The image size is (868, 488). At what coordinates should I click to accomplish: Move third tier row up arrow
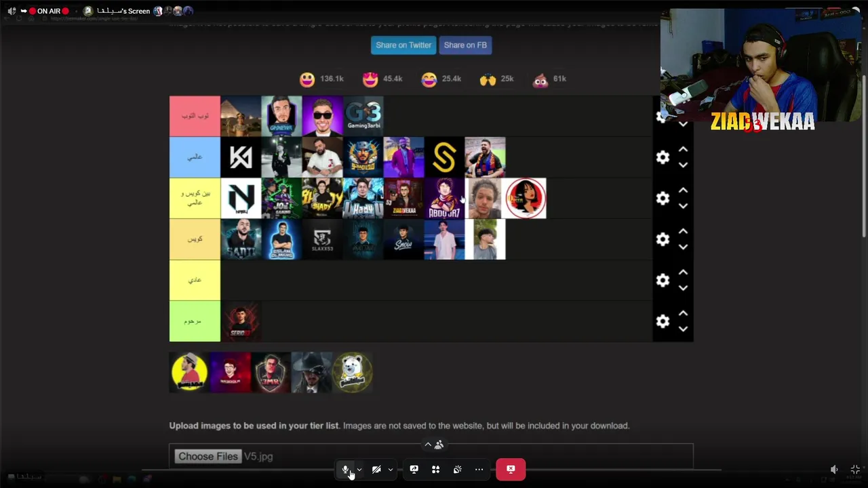[x=683, y=190]
